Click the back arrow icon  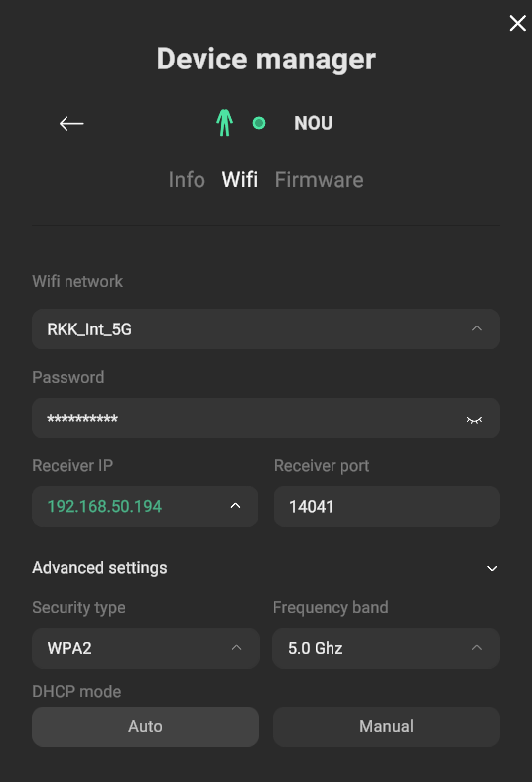[x=71, y=123]
